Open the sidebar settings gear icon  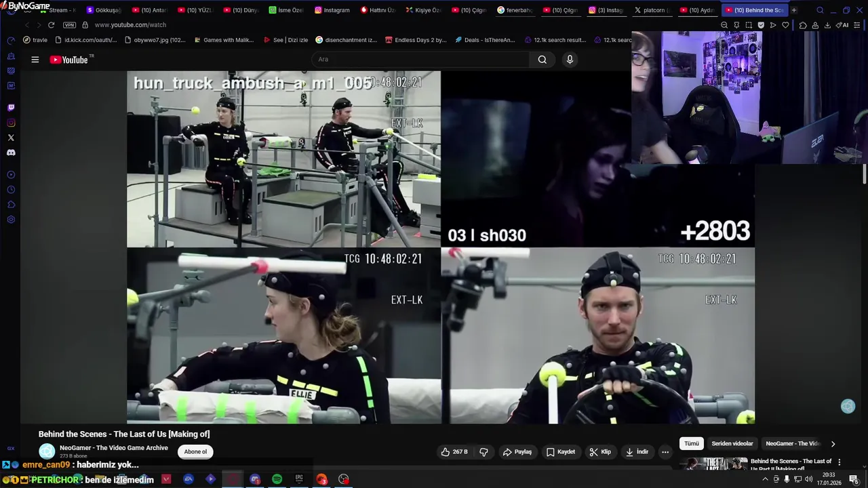click(11, 220)
